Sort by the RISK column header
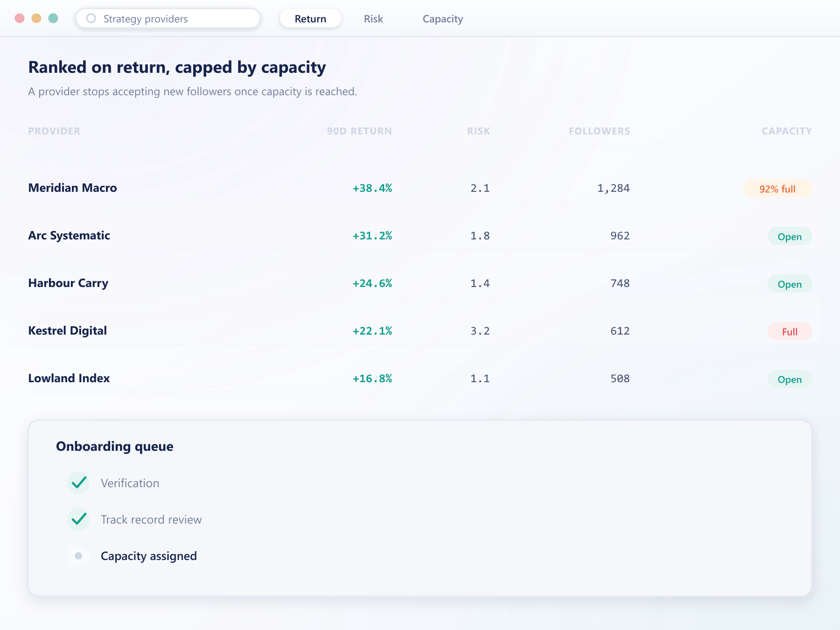Image resolution: width=840 pixels, height=630 pixels. pos(478,131)
